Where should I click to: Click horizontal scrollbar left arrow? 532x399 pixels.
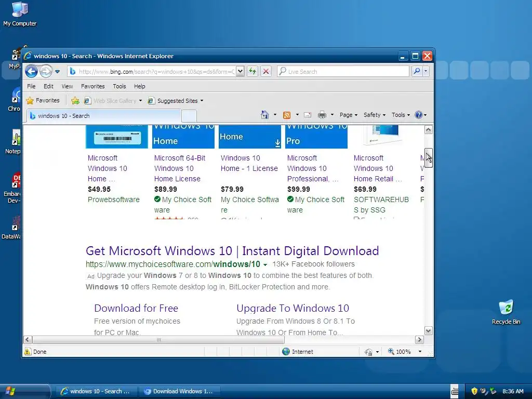click(28, 340)
